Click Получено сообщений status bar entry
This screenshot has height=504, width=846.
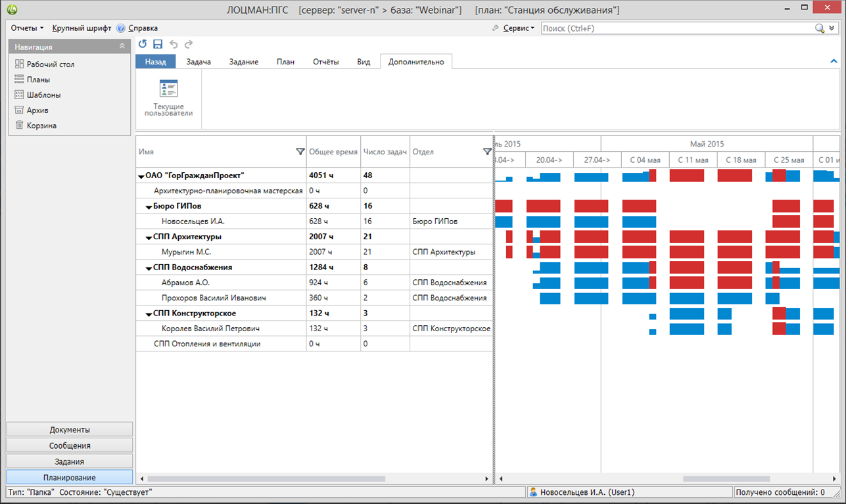pyautogui.click(x=780, y=492)
